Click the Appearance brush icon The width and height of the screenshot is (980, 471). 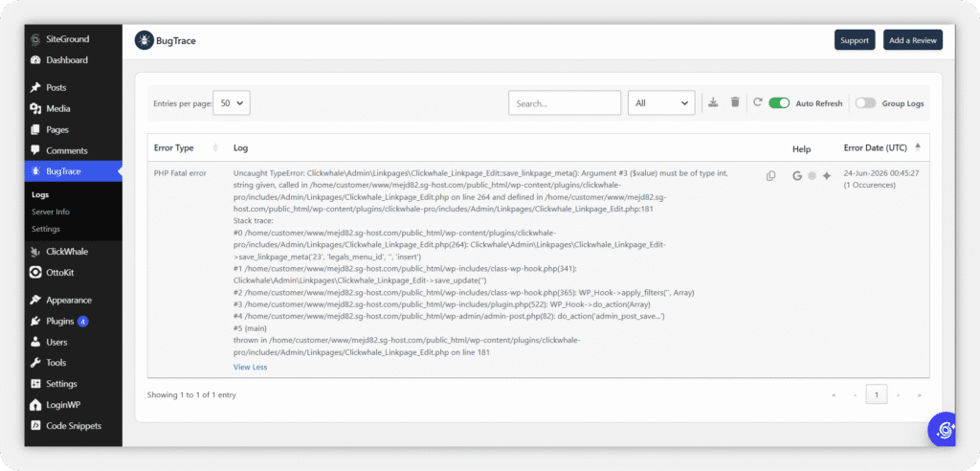(x=35, y=301)
